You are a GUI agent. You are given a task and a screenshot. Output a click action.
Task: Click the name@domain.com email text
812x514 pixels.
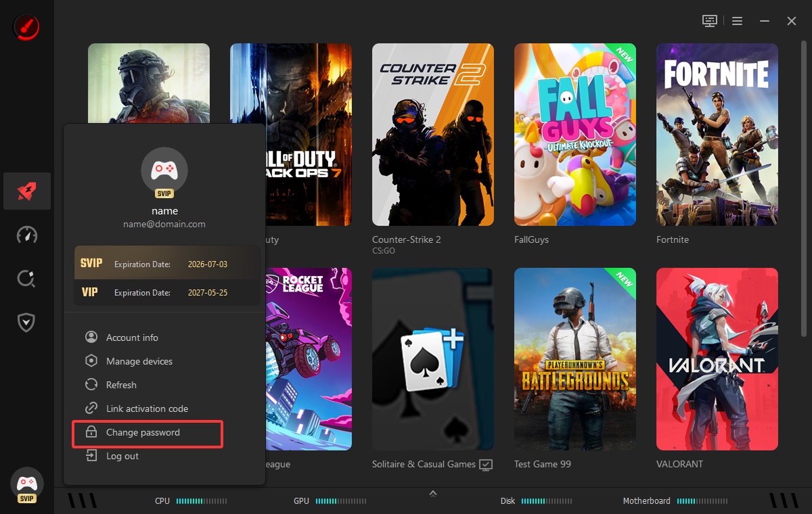(x=164, y=224)
